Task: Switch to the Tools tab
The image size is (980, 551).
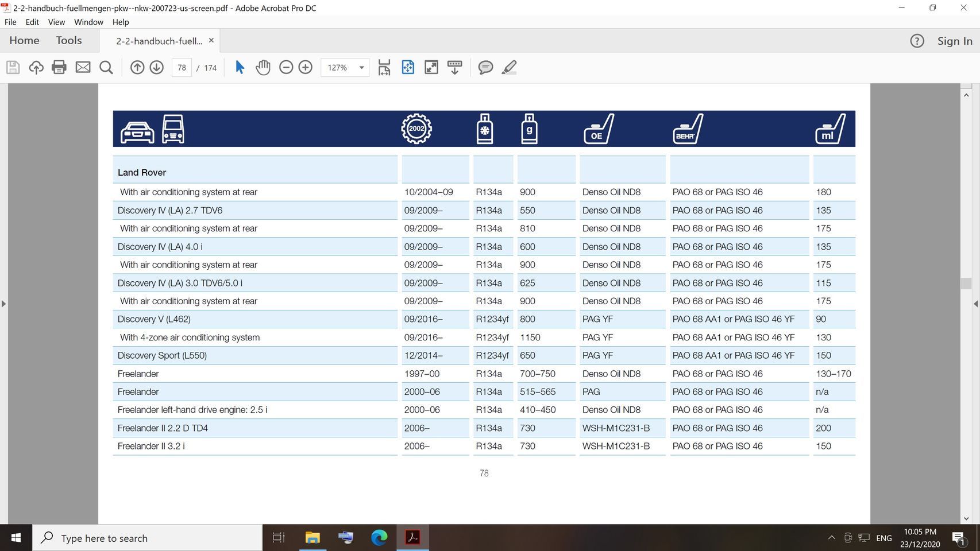Action: click(x=69, y=40)
